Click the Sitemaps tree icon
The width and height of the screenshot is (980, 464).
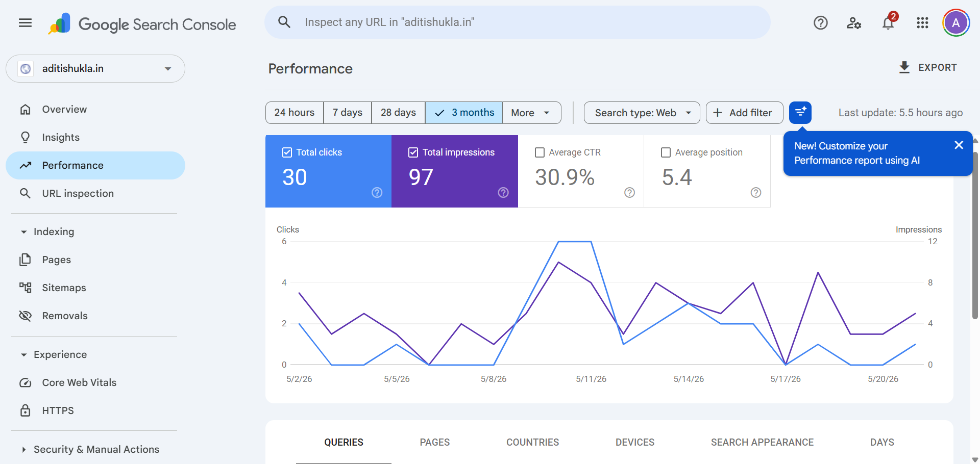pos(26,288)
